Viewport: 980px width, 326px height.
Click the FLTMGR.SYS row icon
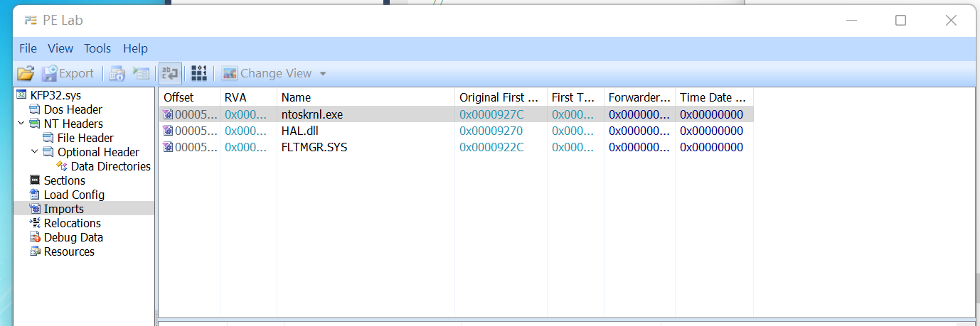coord(167,147)
